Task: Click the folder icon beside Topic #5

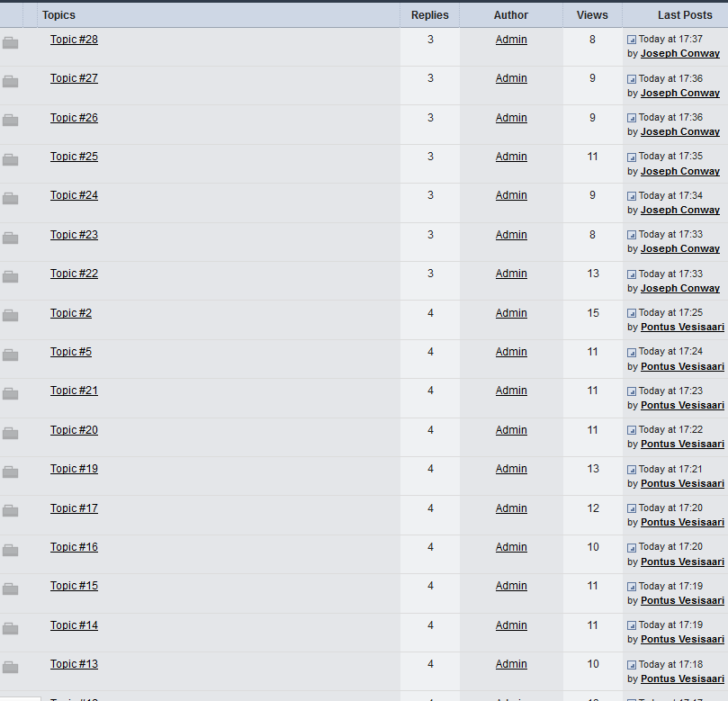Action: pos(10,355)
